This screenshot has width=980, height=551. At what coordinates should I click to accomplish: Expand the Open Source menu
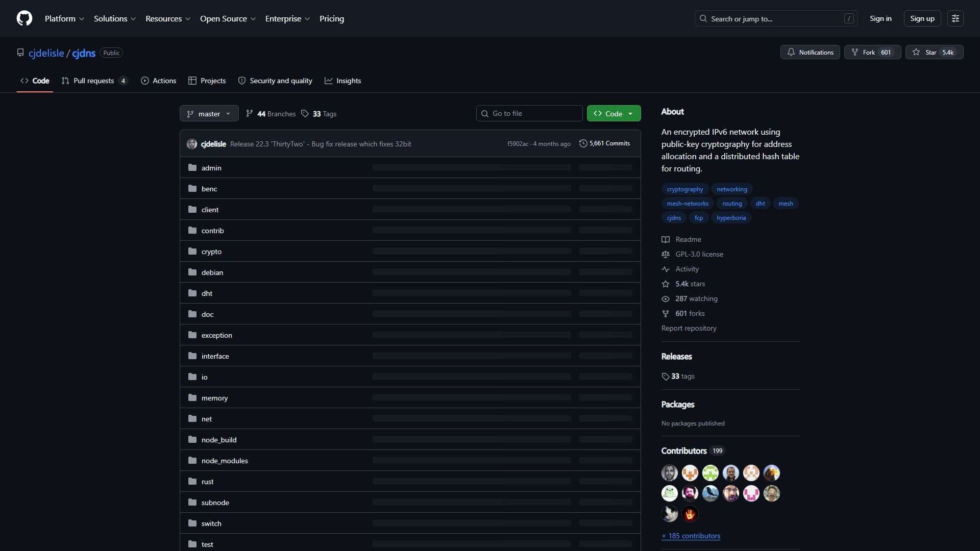click(228, 18)
